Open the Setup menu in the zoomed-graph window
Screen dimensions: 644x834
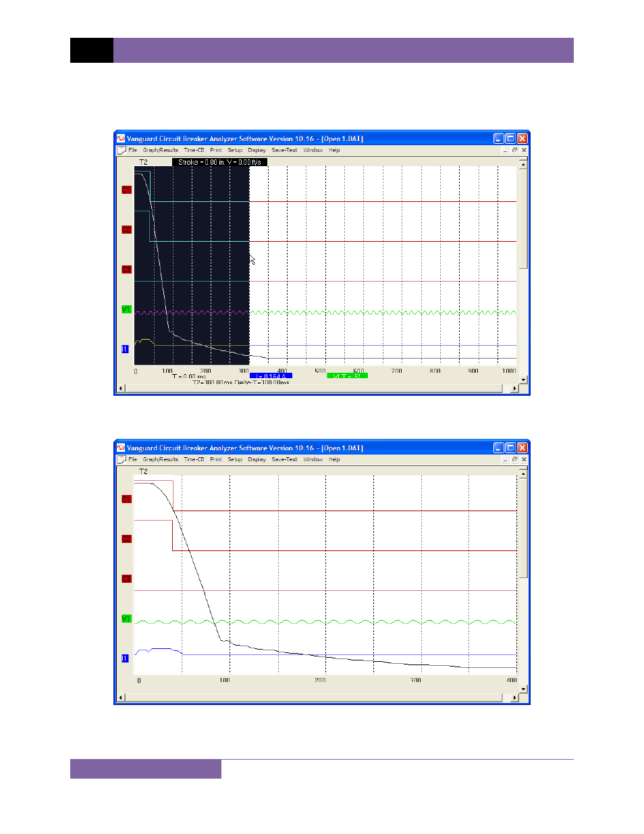235,459
